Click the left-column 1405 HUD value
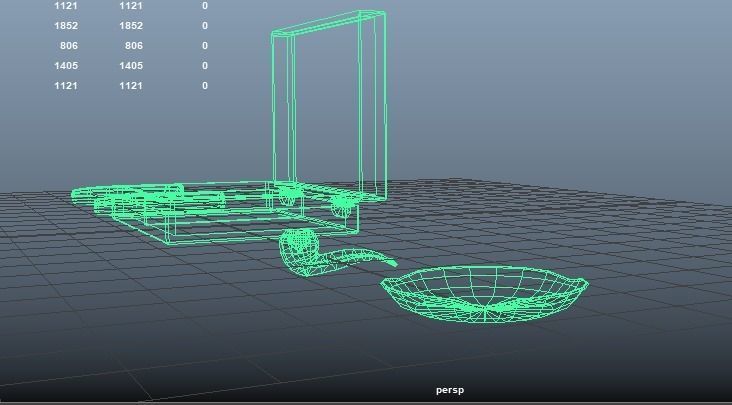This screenshot has height=405, width=732. coord(66,66)
